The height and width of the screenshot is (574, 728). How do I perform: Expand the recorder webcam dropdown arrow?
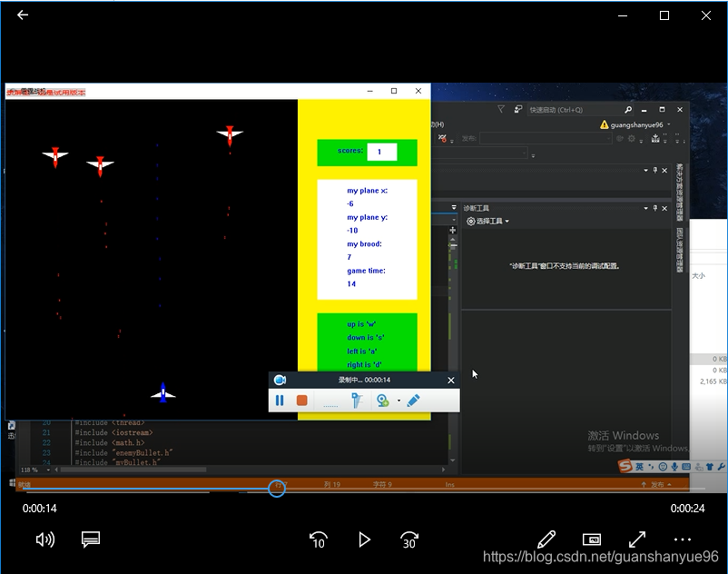point(398,401)
